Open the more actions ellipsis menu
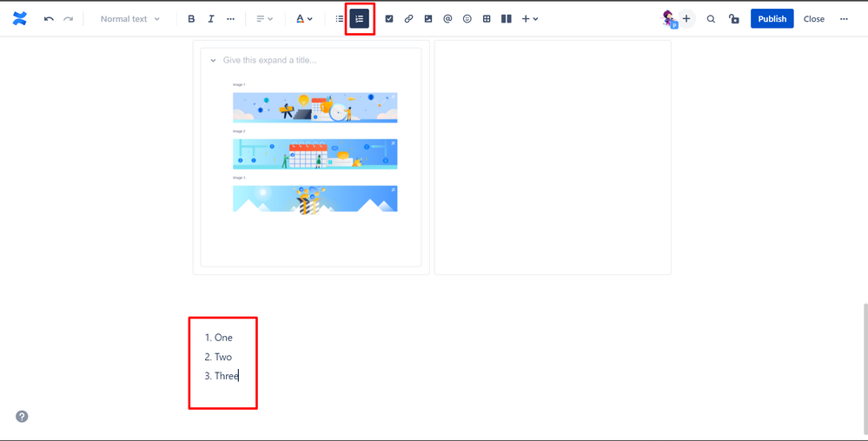Screen dimensions: 868x441 (844, 19)
